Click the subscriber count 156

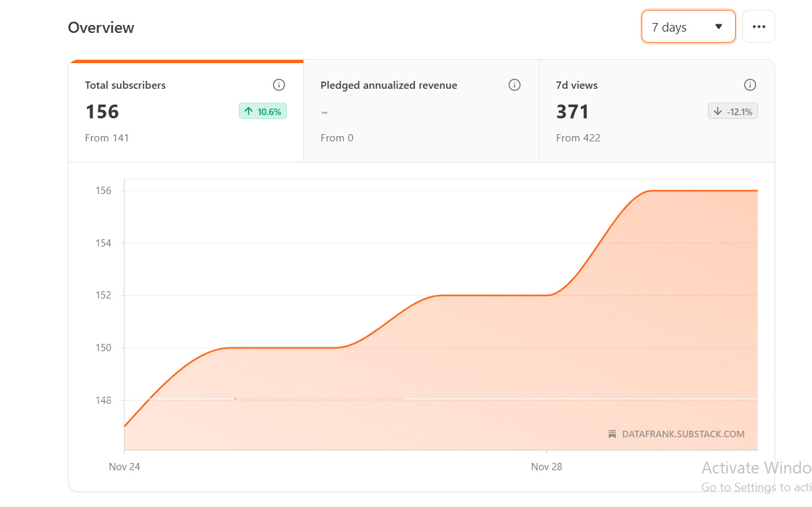(x=102, y=112)
